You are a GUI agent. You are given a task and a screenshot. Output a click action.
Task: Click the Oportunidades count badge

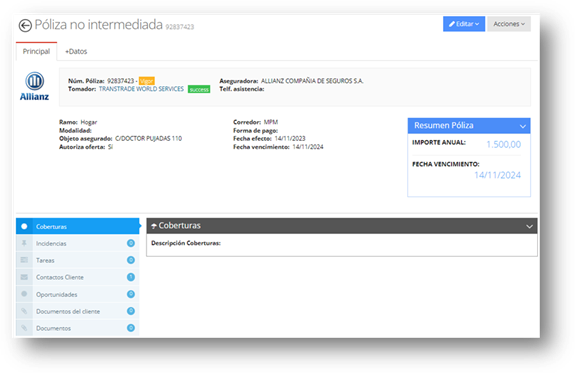pyautogui.click(x=131, y=294)
